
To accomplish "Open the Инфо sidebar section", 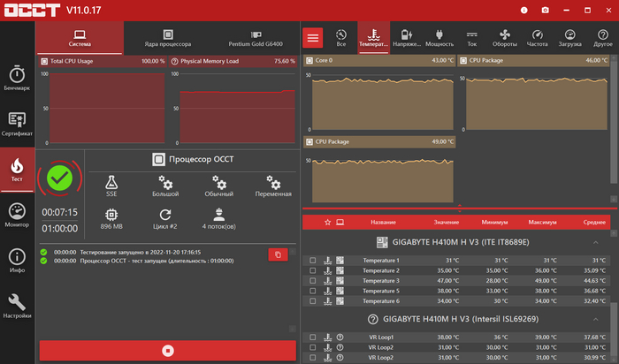I will click(x=17, y=262).
